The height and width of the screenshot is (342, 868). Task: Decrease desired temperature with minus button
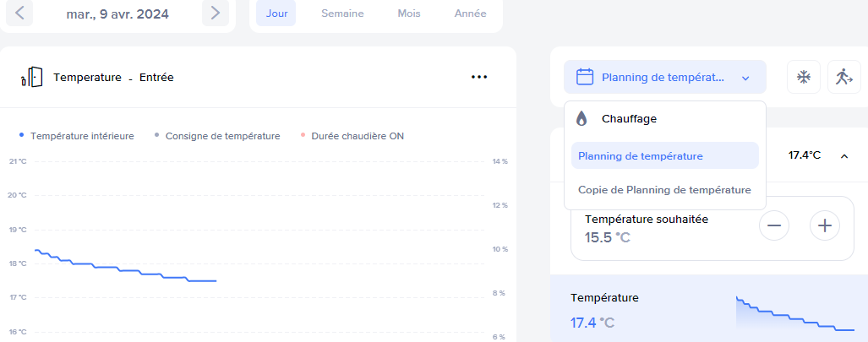[774, 225]
